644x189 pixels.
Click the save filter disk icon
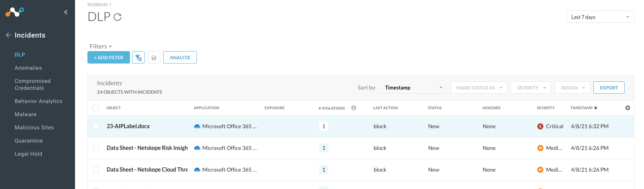pyautogui.click(x=154, y=58)
